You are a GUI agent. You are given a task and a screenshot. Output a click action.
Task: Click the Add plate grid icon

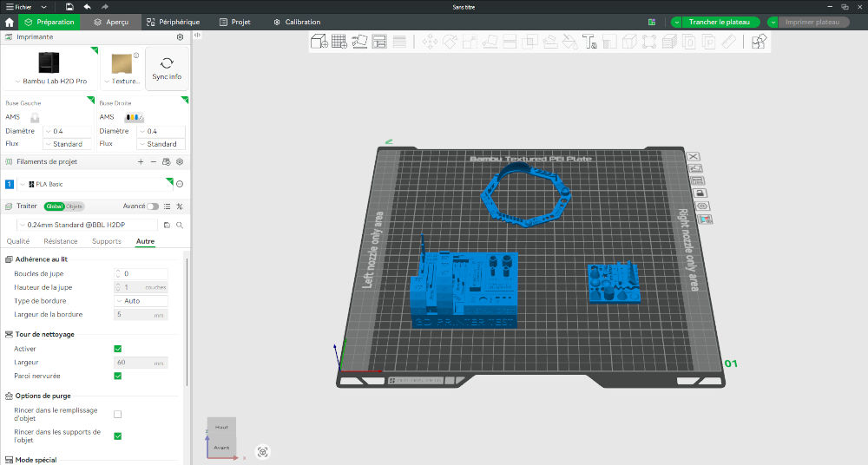[x=339, y=42]
